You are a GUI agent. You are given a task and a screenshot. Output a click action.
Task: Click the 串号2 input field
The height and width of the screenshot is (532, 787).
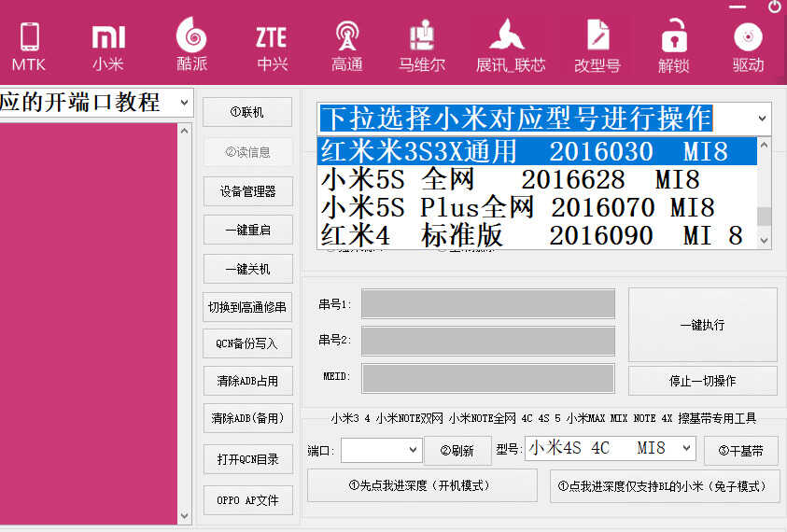(488, 342)
